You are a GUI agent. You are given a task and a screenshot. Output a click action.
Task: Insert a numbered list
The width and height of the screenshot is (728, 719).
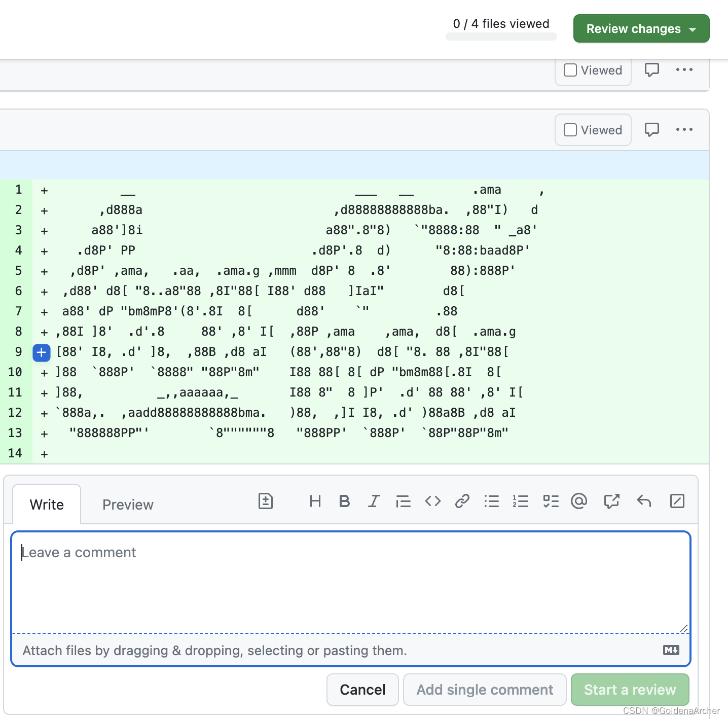(521, 501)
